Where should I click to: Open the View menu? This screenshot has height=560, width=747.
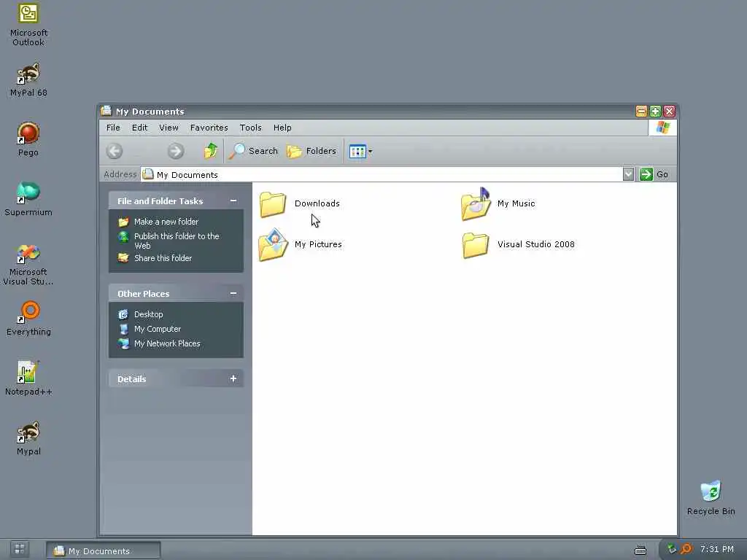point(169,128)
